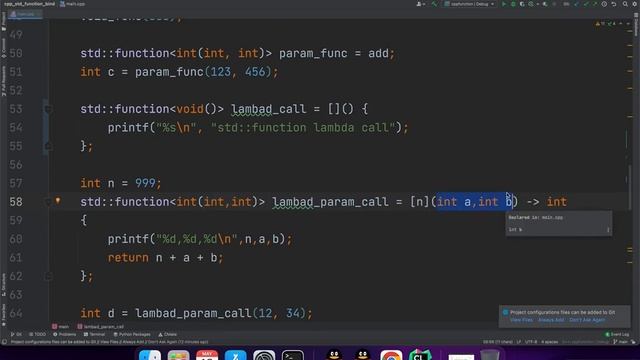Open Terminal from the Dock
This screenshot has width=640, height=360.
click(293, 355)
